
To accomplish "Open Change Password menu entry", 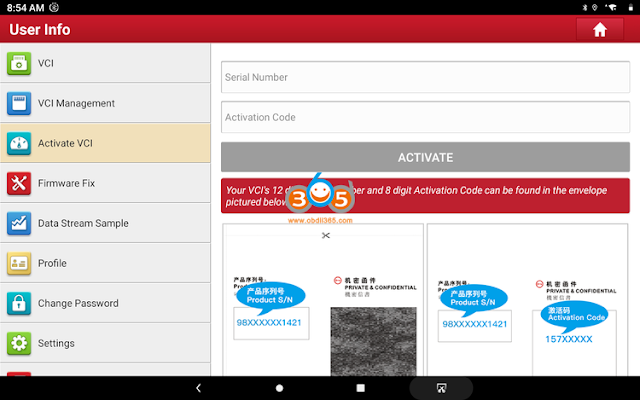I will pyautogui.click(x=105, y=303).
